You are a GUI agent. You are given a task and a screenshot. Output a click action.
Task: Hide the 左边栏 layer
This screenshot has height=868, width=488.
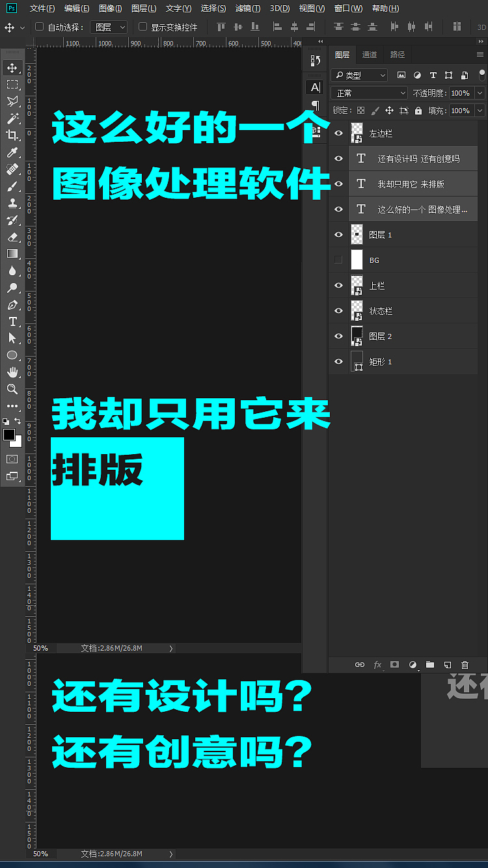coord(338,133)
